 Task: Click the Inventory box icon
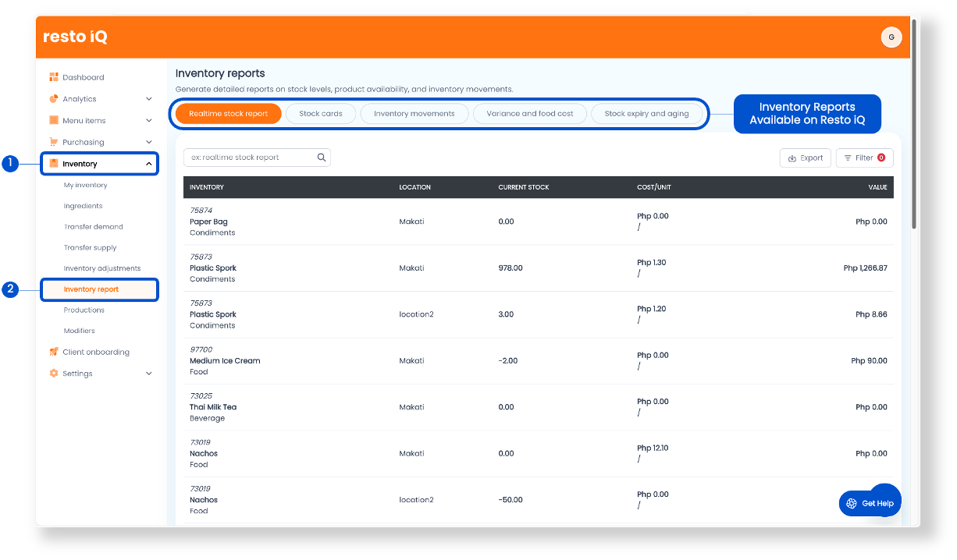click(54, 164)
